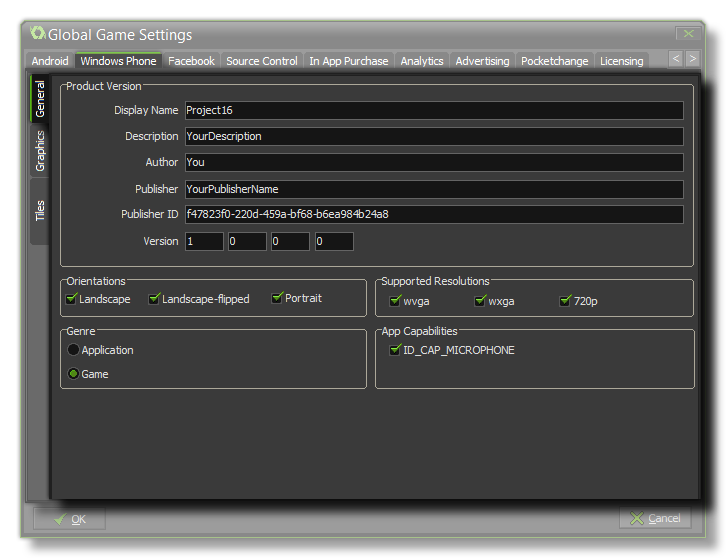Click the Publisher ID text field
This screenshot has width=726, height=558.
coord(433,214)
